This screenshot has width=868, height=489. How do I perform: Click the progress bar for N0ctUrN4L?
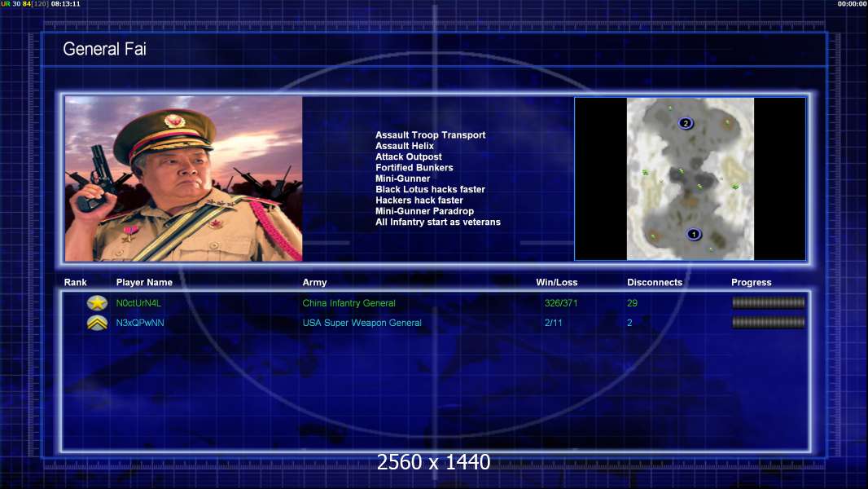coord(769,302)
